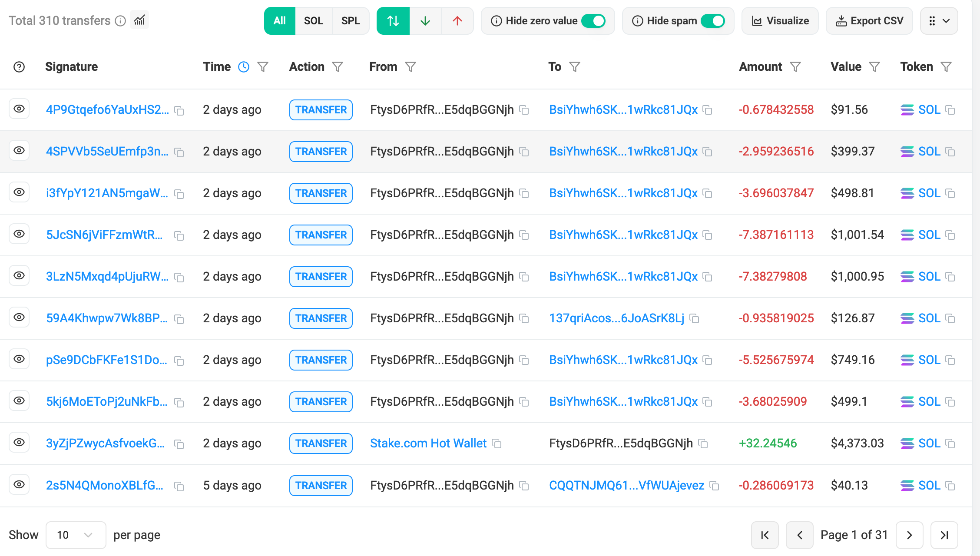This screenshot has width=980, height=556.
Task: Copy SOL token address in $91.56 row
Action: [950, 110]
